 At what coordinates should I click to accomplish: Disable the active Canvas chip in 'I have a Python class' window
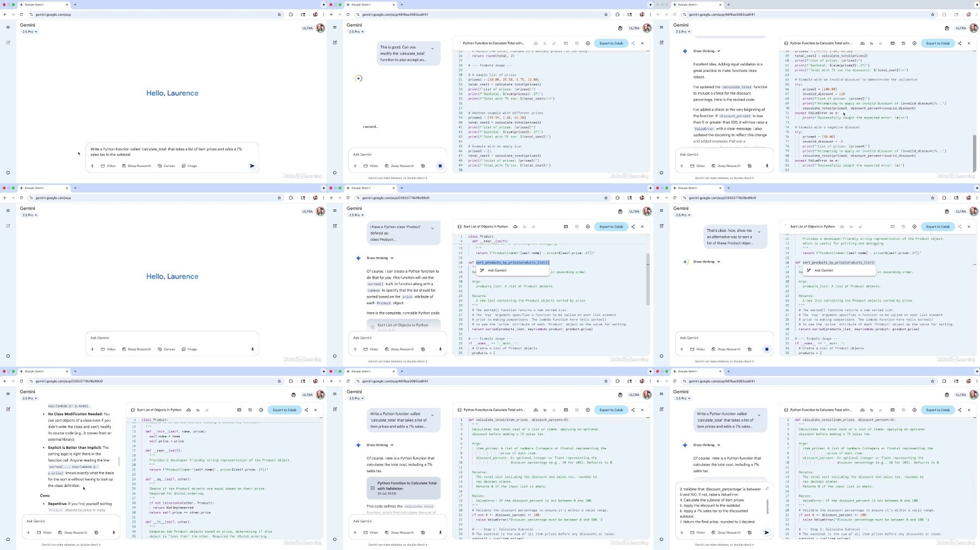click(x=422, y=349)
